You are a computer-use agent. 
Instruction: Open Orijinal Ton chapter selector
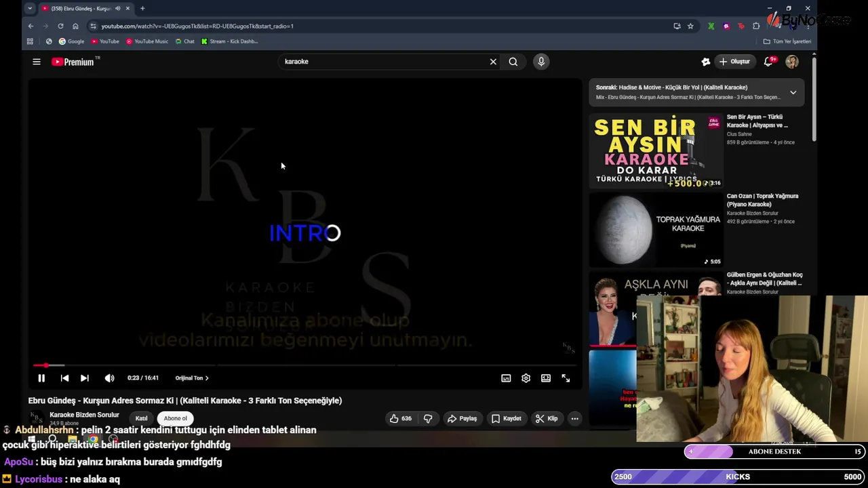tap(192, 378)
